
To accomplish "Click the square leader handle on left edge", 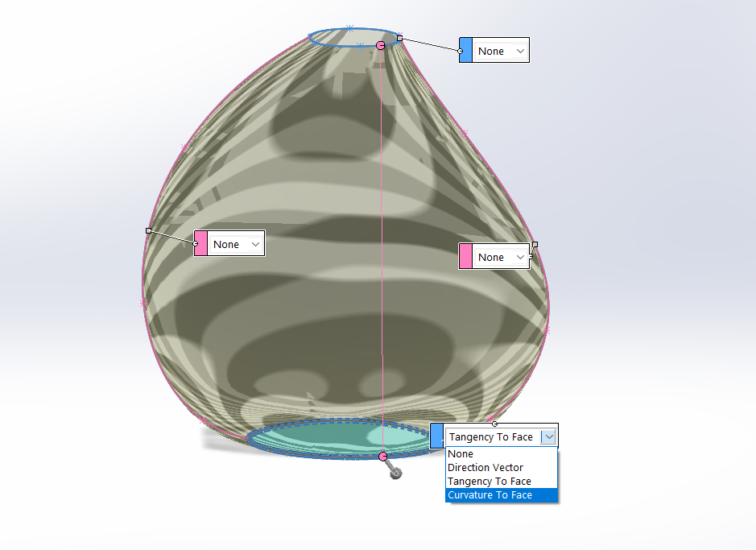I will pyautogui.click(x=148, y=230).
